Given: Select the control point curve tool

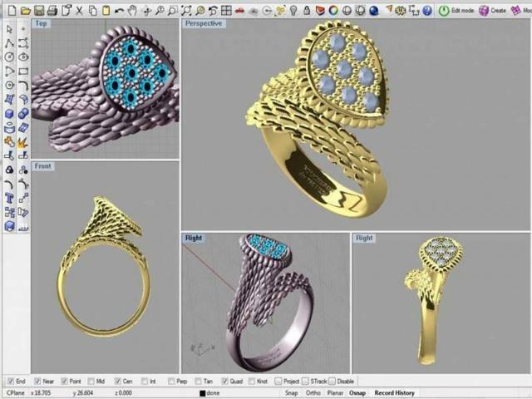Looking at the screenshot, I should [23, 43].
